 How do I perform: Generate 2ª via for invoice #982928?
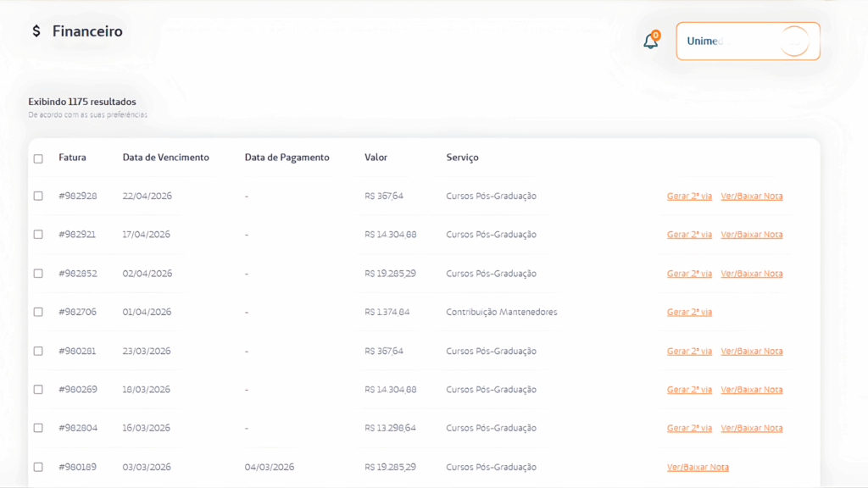point(689,197)
